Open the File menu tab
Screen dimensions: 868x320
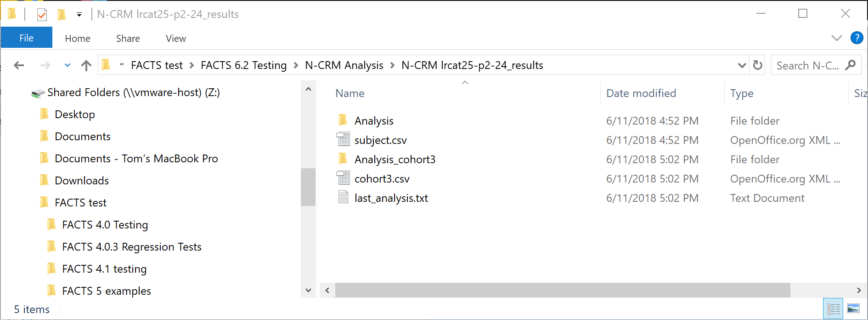click(x=26, y=38)
